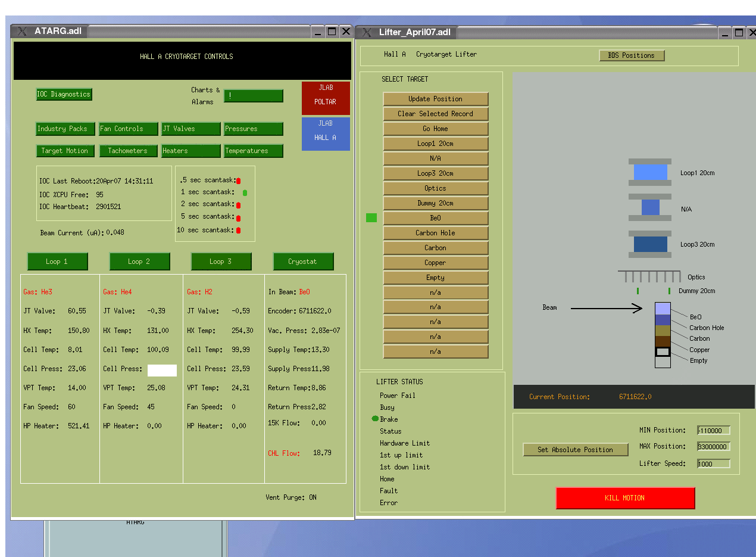The height and width of the screenshot is (557, 756).
Task: Click the MAX Position input field
Action: pos(714,447)
